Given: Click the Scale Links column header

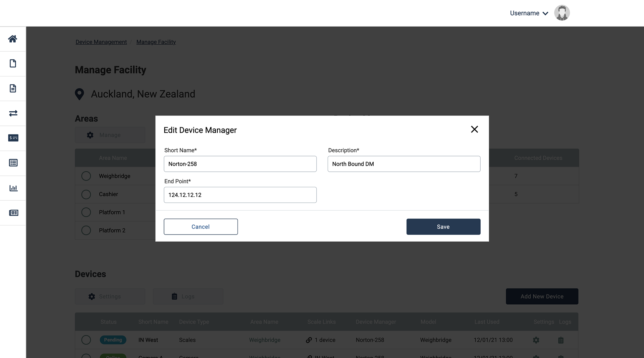Looking at the screenshot, I should pos(321,322).
